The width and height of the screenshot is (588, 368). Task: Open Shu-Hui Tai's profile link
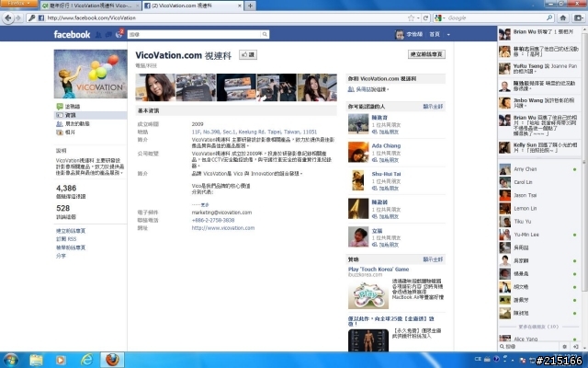[386, 174]
